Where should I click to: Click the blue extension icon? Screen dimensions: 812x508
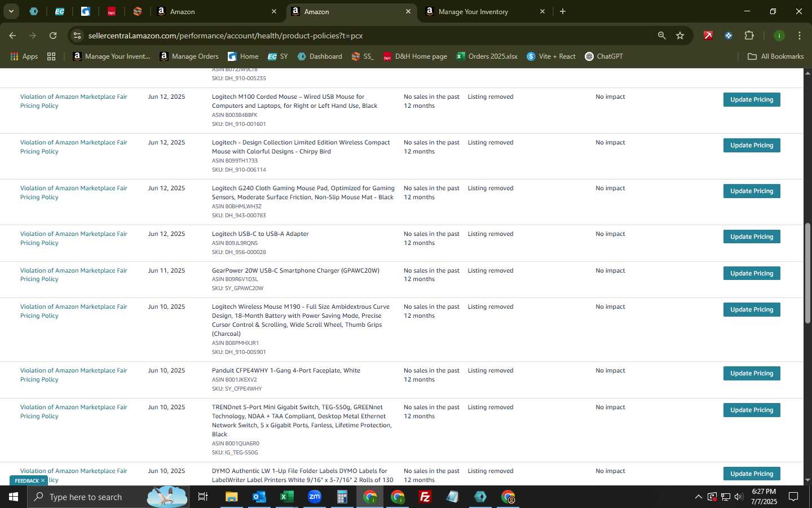729,36
